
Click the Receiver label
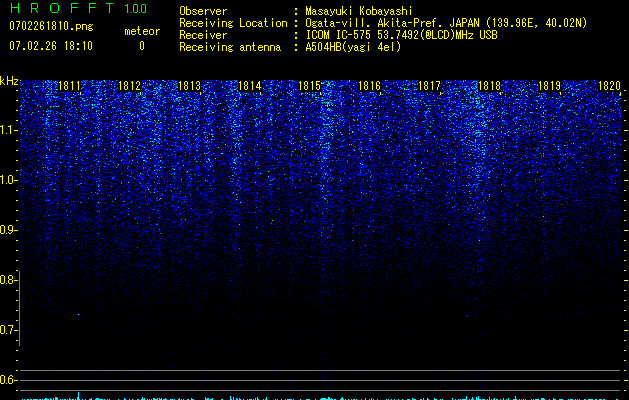coord(203,35)
